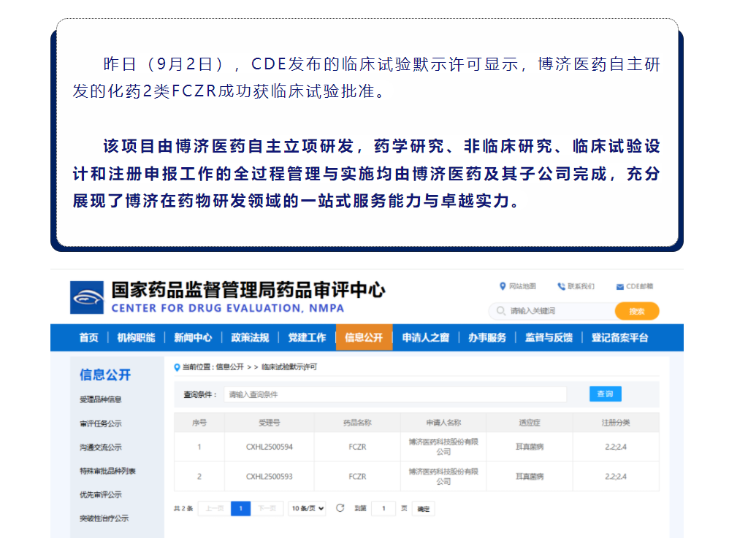Viewport: 729px width, 560px height.
Task: Click the orange 搜索 button
Action: 636,310
